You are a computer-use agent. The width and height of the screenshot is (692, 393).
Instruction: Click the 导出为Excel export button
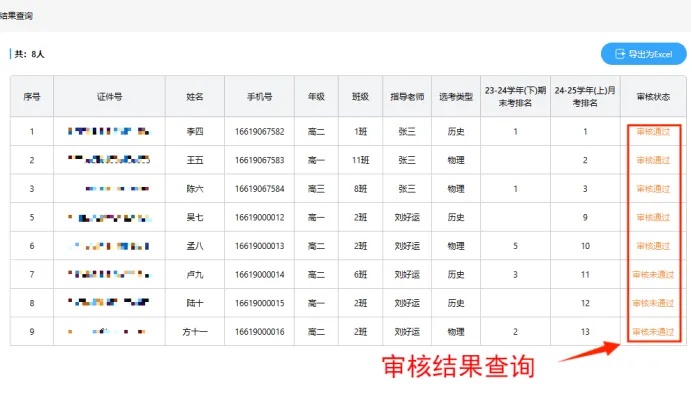(643, 54)
